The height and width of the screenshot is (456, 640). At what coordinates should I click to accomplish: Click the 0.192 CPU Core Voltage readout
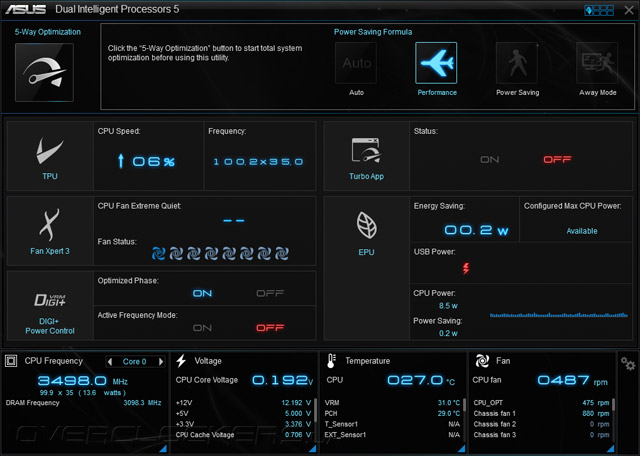pyautogui.click(x=282, y=380)
